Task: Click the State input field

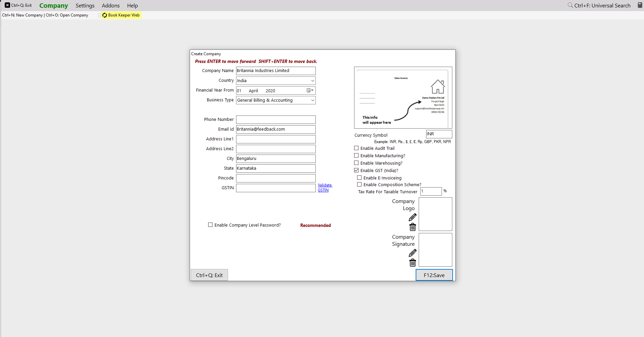Action: click(276, 168)
